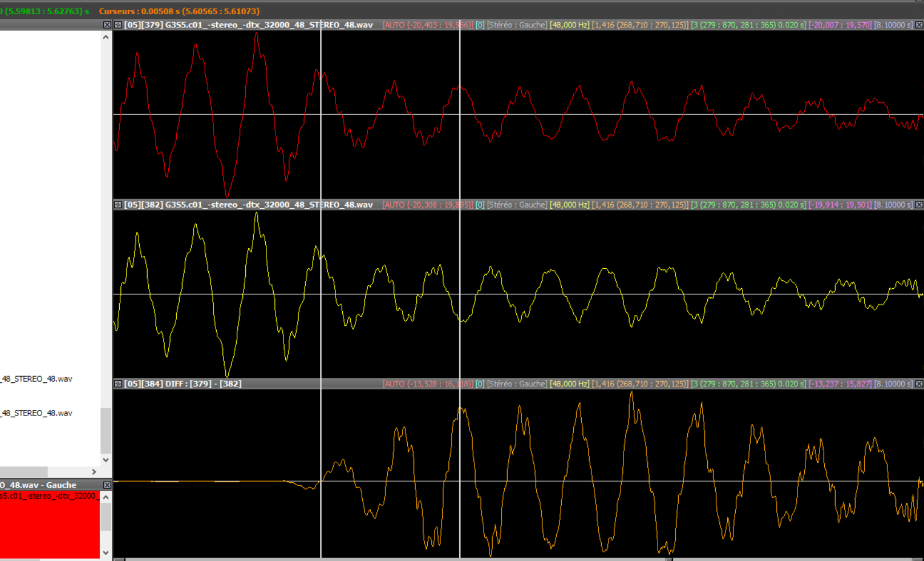Click the expand icon of track [382]
This screenshot has height=561, width=924.
[118, 205]
